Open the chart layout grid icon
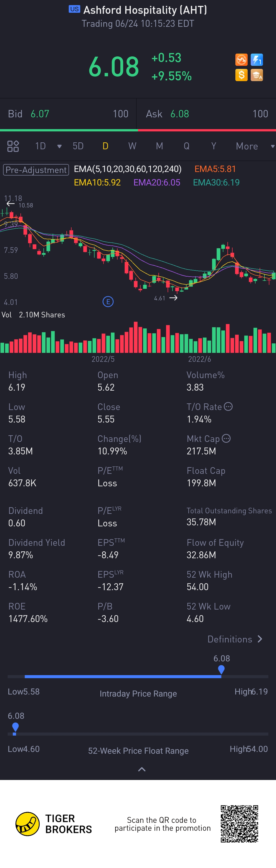276x868 pixels. click(13, 146)
